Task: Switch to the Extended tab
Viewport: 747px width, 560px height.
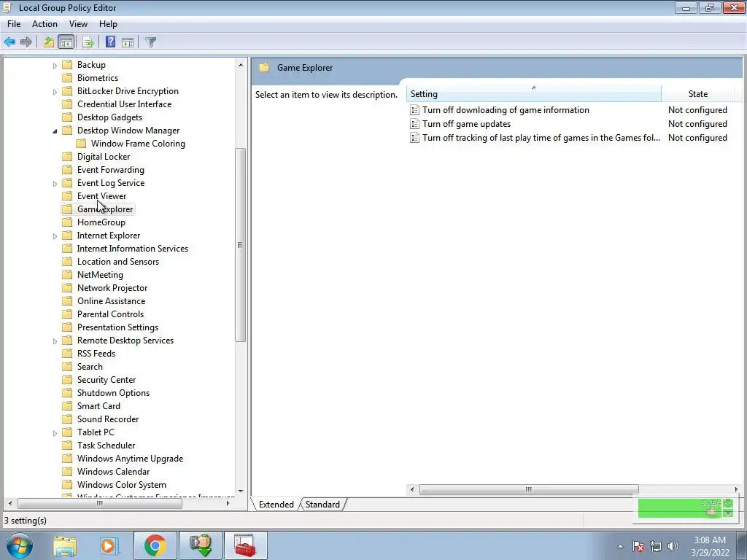Action: (276, 505)
